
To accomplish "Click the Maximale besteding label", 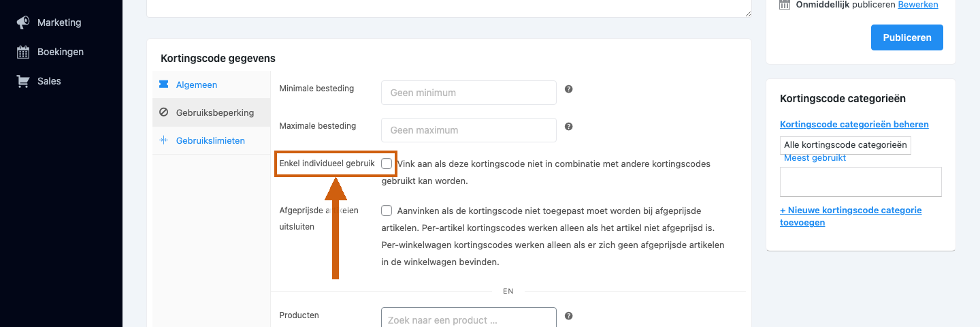I will pos(318,126).
